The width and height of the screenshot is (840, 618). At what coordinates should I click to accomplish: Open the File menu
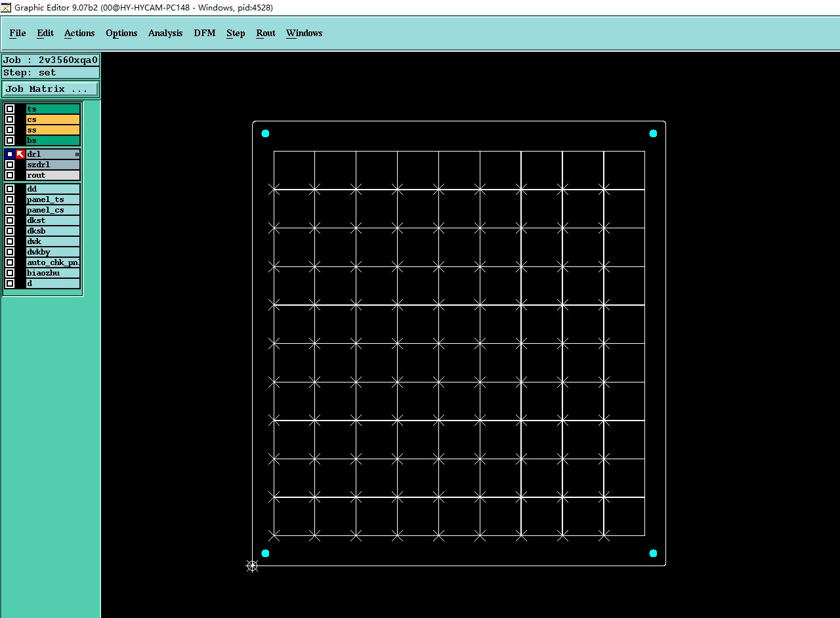pos(18,33)
